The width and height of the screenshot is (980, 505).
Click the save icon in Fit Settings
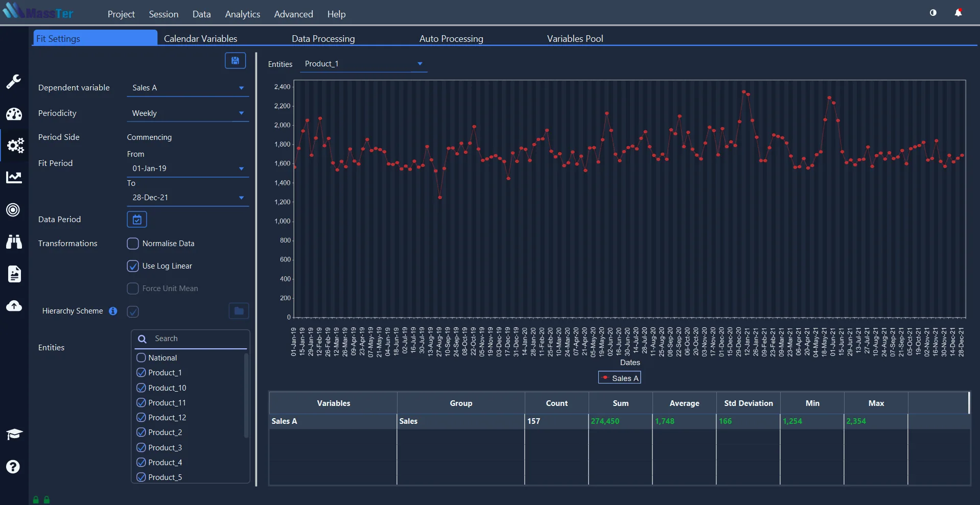(x=235, y=61)
